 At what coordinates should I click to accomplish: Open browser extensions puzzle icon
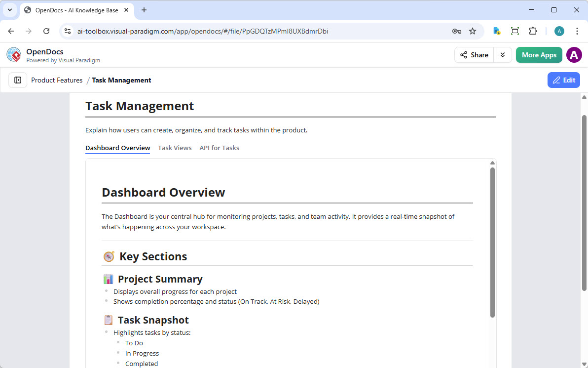[x=533, y=31]
